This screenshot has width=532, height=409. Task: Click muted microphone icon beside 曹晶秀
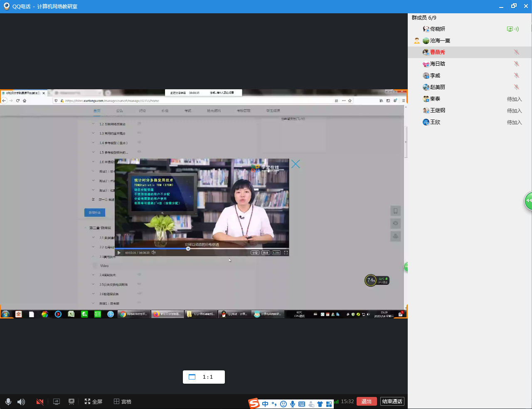click(x=516, y=52)
